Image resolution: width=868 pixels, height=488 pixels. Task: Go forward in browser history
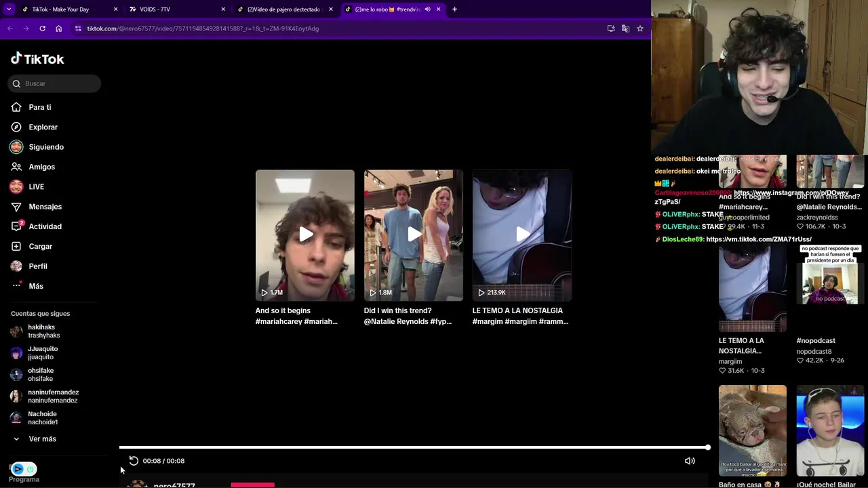click(26, 28)
